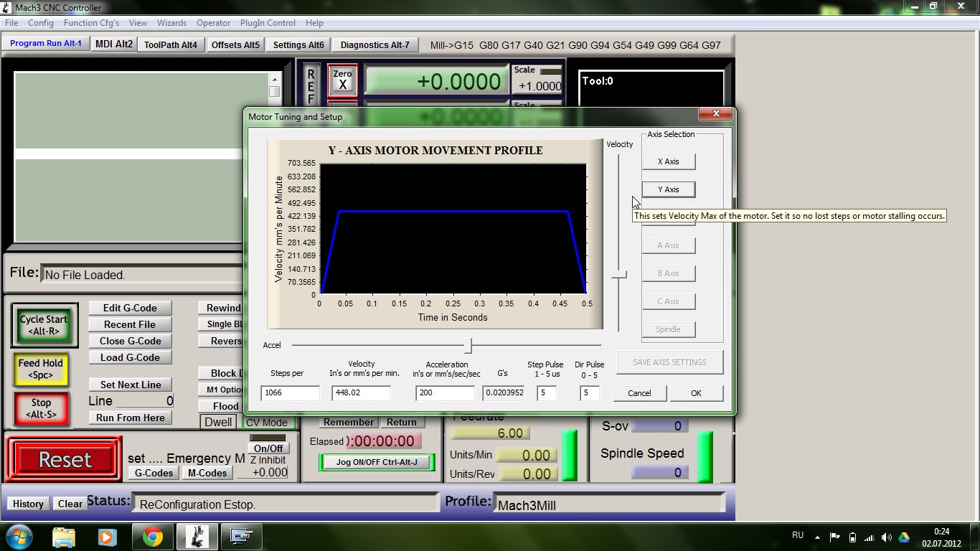
Task: Switch to the Diagnostics Alt-7 tab
Action: [374, 44]
